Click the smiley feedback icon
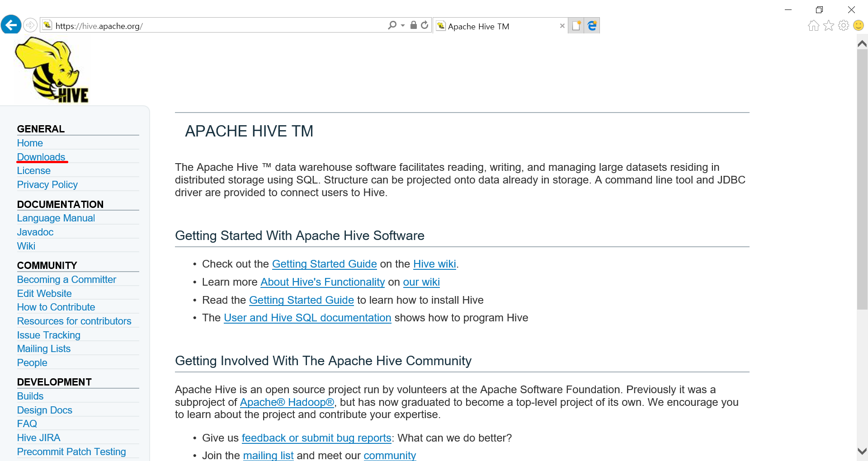The image size is (868, 461). tap(859, 26)
